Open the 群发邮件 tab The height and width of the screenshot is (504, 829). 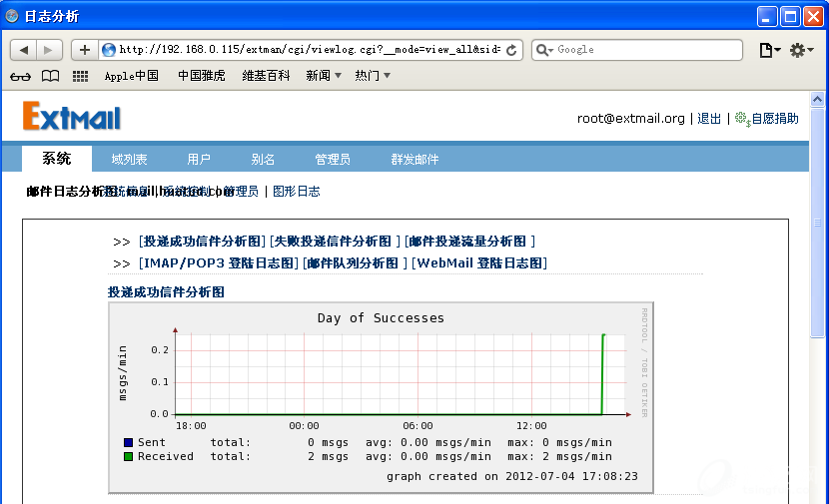pos(414,160)
